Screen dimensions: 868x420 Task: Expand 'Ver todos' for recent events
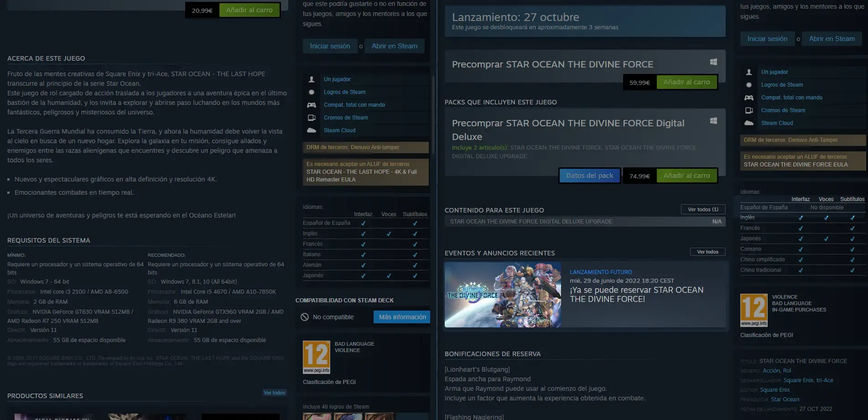(x=707, y=252)
